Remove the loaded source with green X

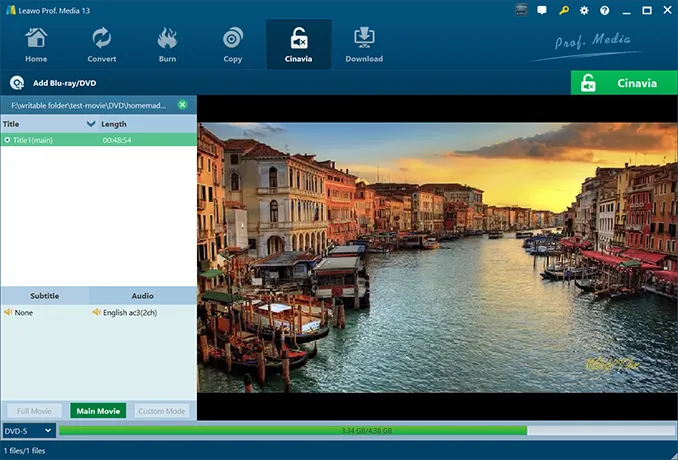(x=182, y=105)
